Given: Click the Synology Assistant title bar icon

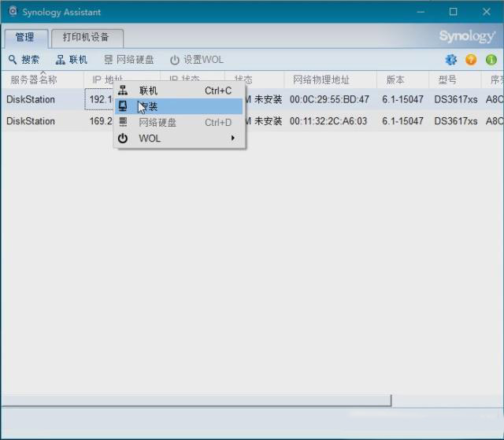Looking at the screenshot, I should (13, 12).
